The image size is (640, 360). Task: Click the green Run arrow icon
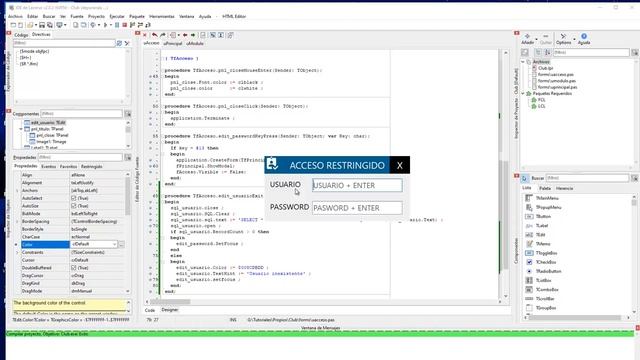click(x=105, y=25)
